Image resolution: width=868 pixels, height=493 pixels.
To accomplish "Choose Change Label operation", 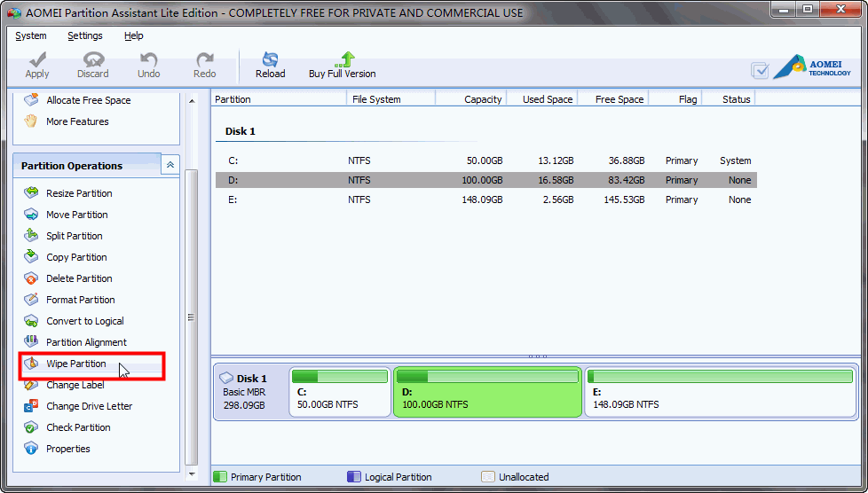I will click(x=75, y=385).
